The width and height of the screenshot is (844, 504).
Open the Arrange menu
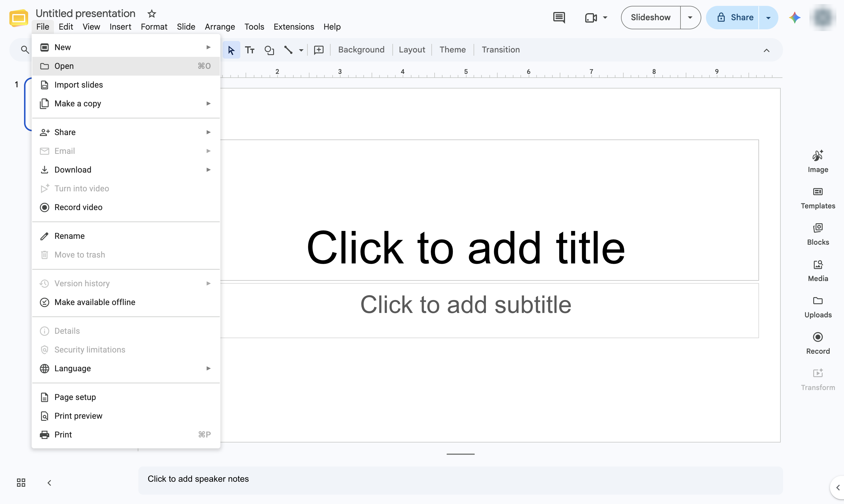(x=220, y=27)
